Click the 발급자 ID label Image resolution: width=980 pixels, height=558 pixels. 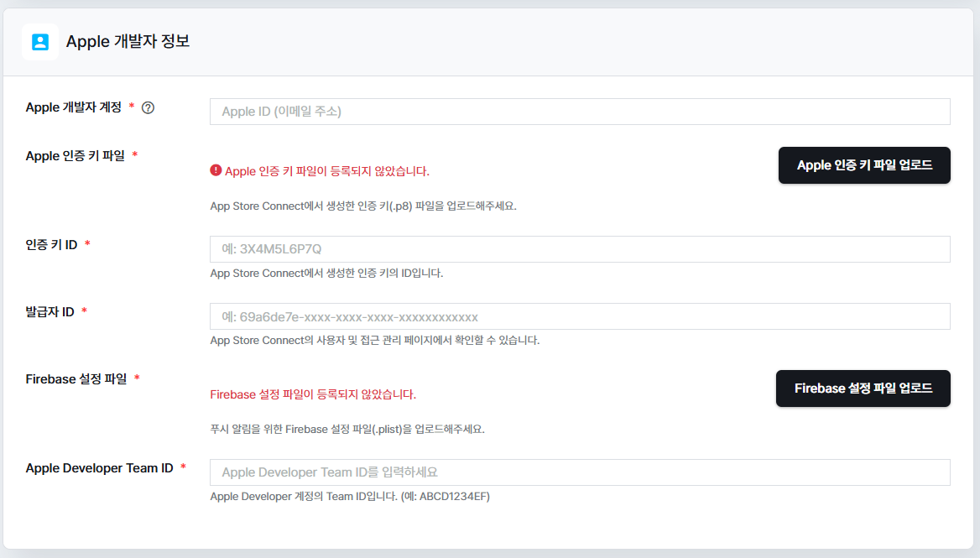(50, 312)
